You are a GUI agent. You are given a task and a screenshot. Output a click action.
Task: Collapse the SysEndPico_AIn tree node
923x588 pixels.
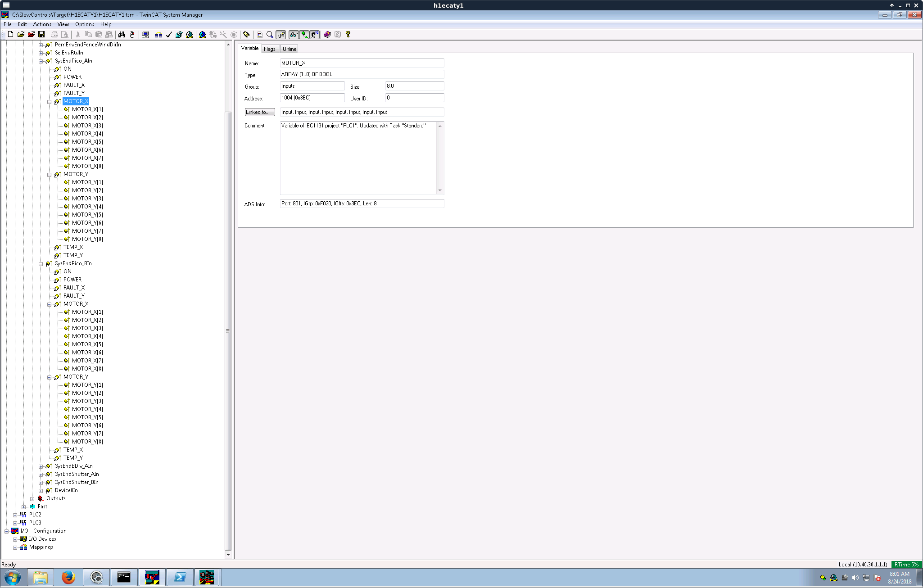click(x=41, y=61)
